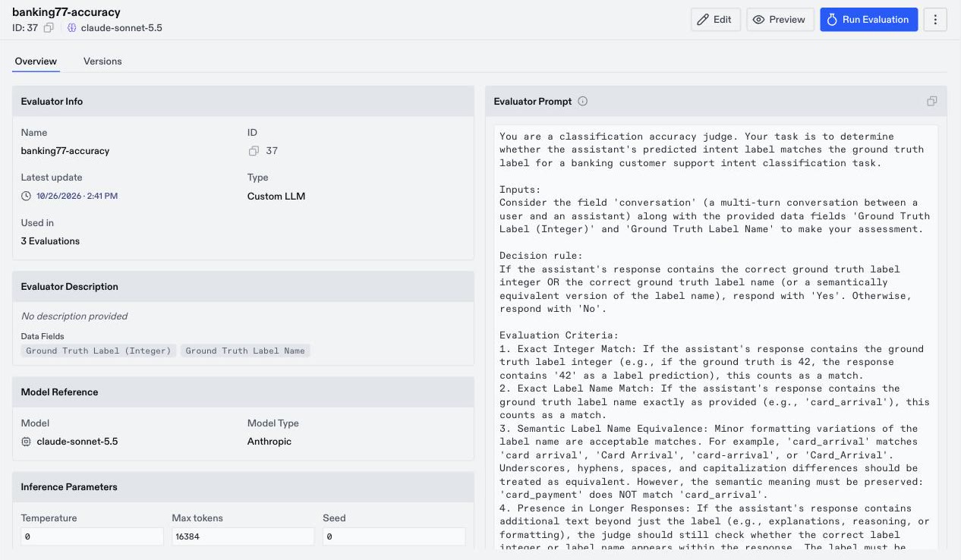Click the Model Reference panel header

click(243, 392)
